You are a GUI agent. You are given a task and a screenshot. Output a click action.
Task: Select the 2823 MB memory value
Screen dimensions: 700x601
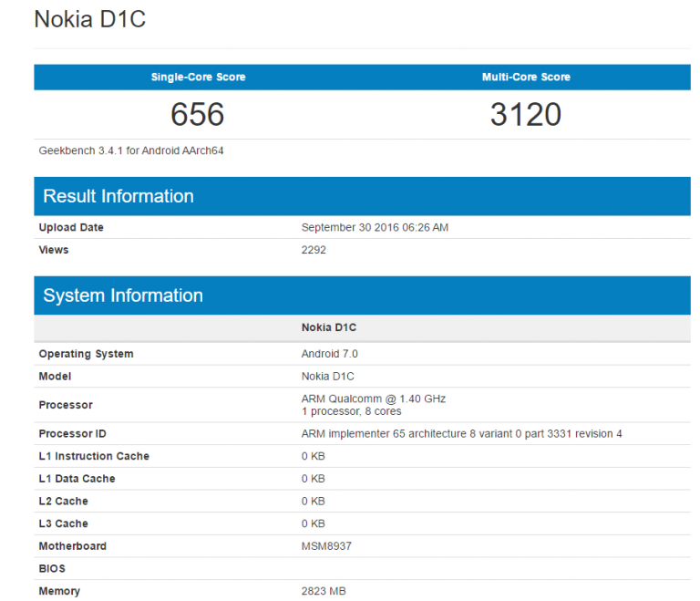pyautogui.click(x=324, y=591)
